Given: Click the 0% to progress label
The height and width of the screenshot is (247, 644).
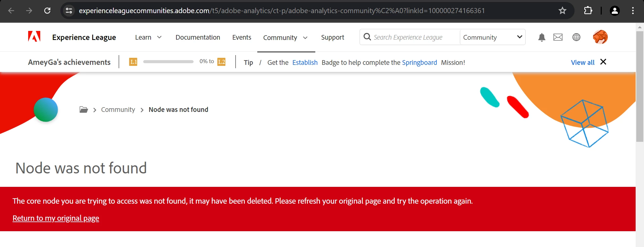Looking at the screenshot, I should [x=207, y=61].
